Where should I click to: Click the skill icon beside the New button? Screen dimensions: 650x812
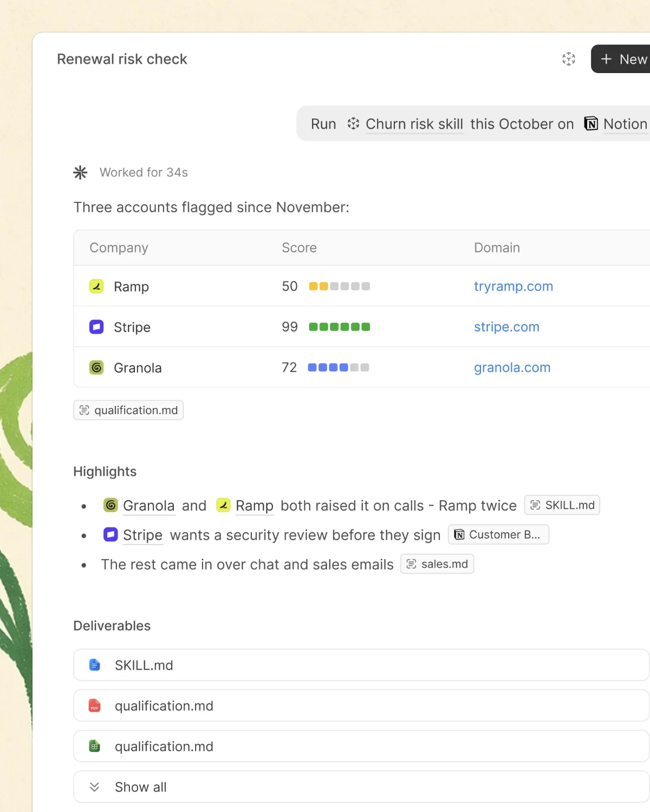pos(568,59)
